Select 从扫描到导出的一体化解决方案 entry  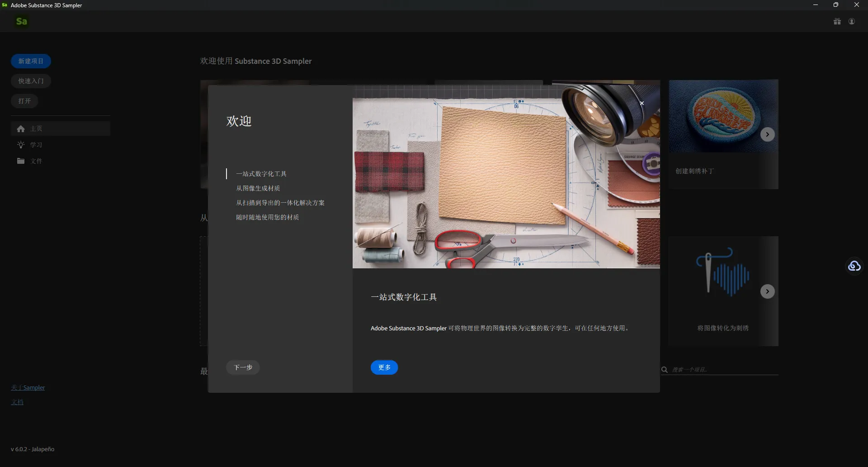280,203
